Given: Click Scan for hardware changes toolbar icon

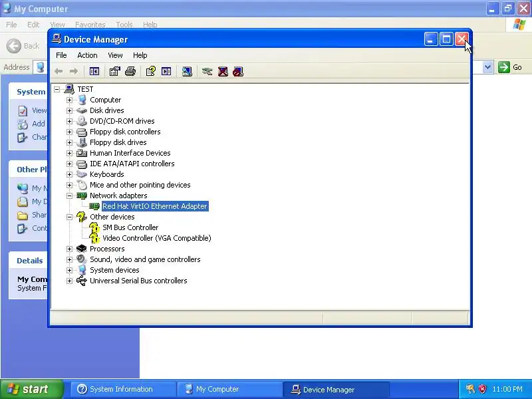Looking at the screenshot, I should tap(187, 72).
